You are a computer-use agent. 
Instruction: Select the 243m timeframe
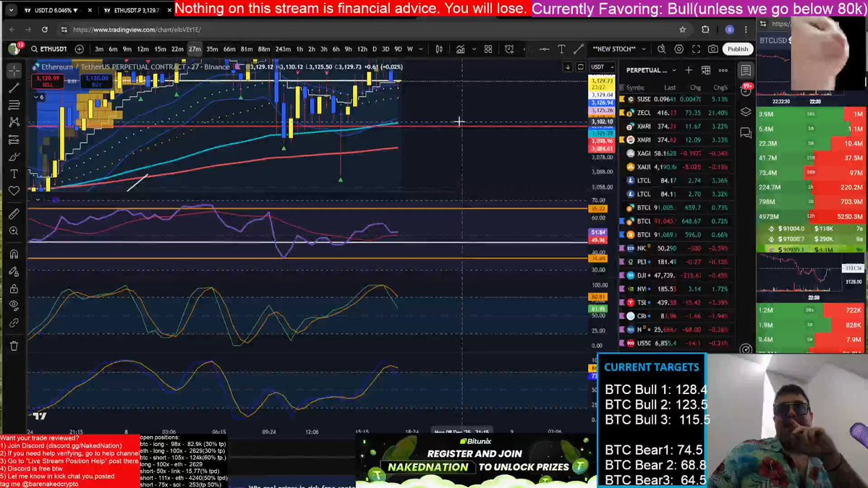[282, 49]
